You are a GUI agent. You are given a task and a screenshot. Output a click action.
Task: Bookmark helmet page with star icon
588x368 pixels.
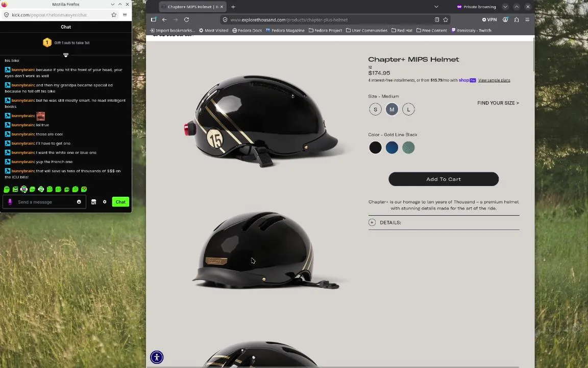446,19
